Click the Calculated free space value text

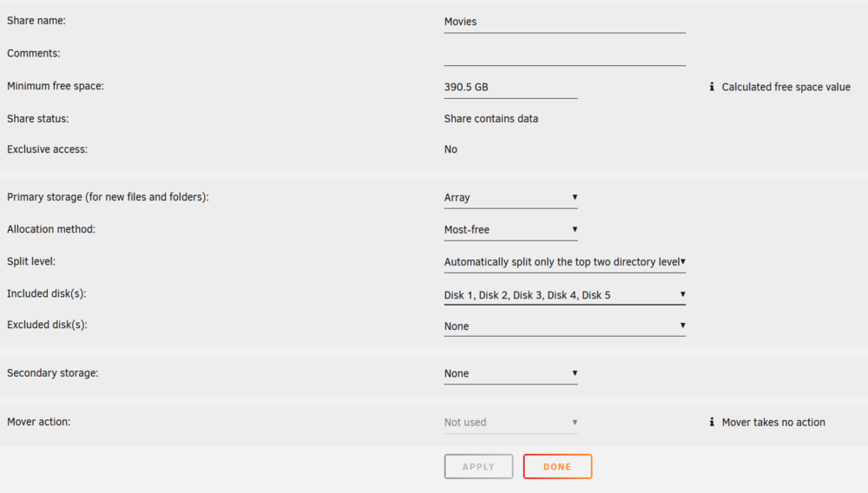coord(786,87)
